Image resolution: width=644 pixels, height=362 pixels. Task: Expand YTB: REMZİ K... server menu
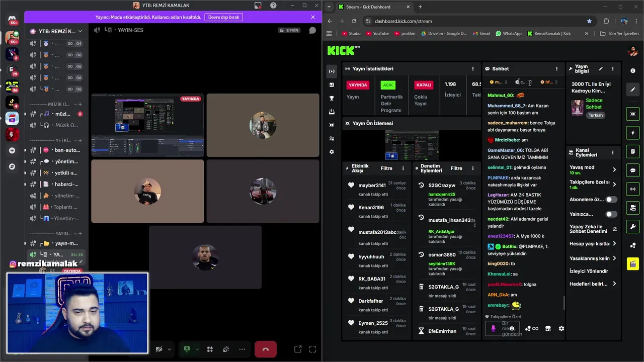click(x=56, y=31)
